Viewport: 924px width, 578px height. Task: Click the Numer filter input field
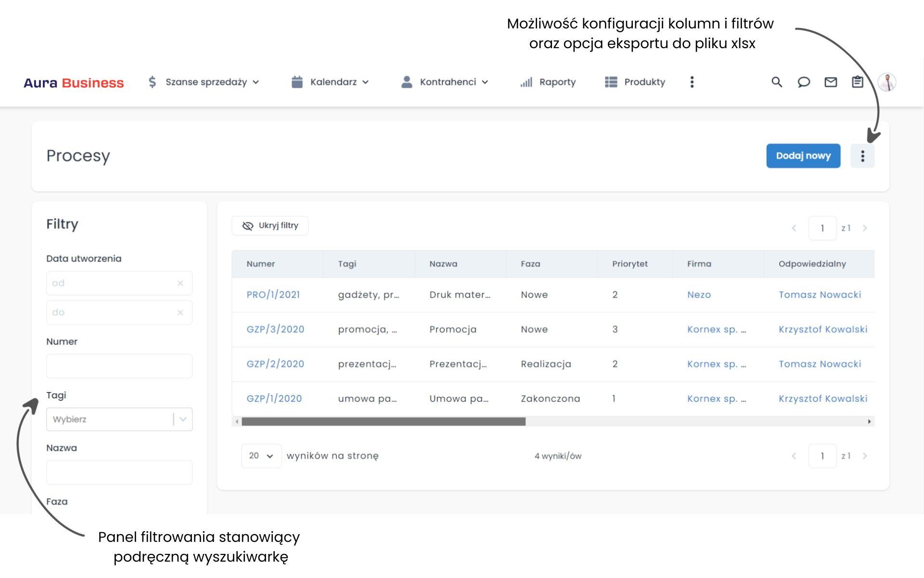119,366
